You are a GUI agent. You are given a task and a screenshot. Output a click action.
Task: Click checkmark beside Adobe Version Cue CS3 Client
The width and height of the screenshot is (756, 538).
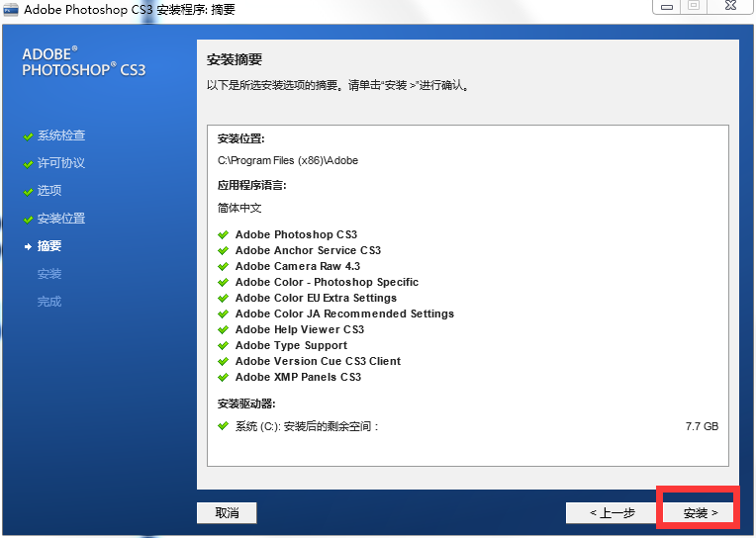point(223,362)
